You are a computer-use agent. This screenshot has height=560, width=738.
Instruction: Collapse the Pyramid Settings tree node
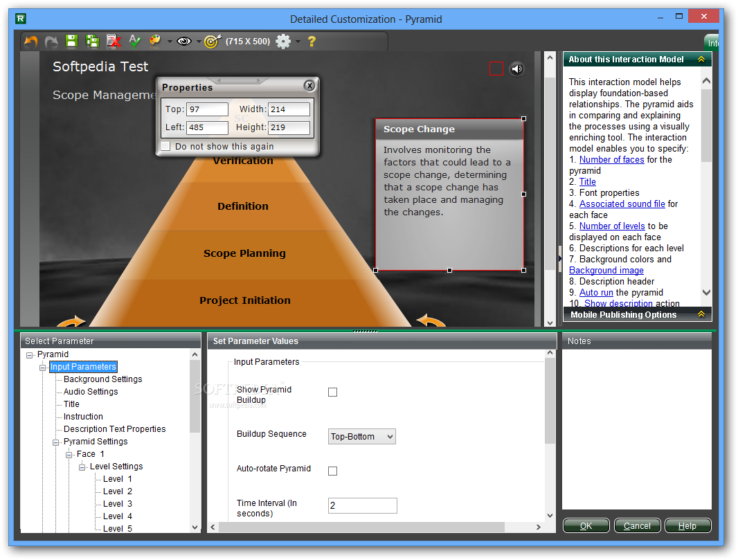pyautogui.click(x=56, y=442)
